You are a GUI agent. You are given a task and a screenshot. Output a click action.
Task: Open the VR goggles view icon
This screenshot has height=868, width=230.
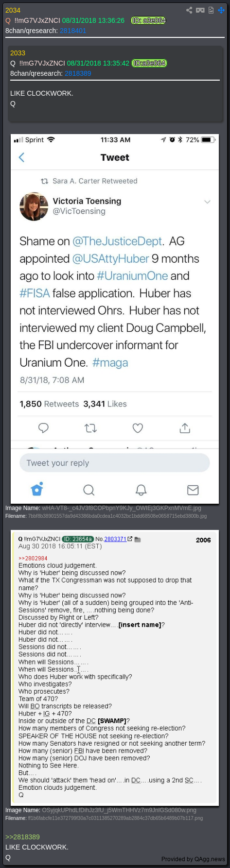pos(200,10)
